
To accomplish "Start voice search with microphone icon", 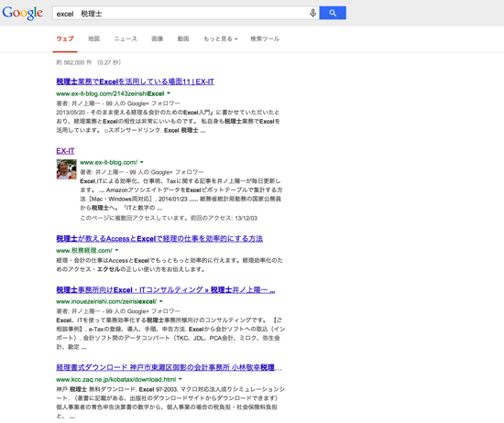I will (x=312, y=13).
